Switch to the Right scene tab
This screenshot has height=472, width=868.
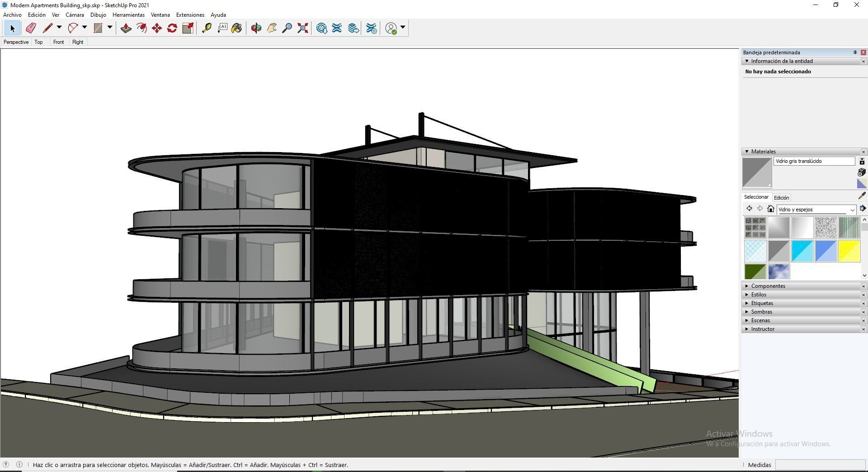pyautogui.click(x=78, y=42)
